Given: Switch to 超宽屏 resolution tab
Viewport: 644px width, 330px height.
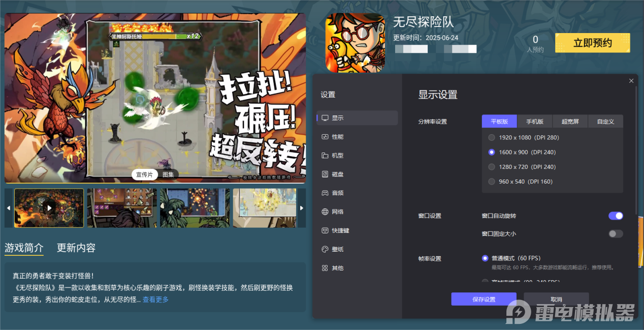Looking at the screenshot, I should pos(570,122).
